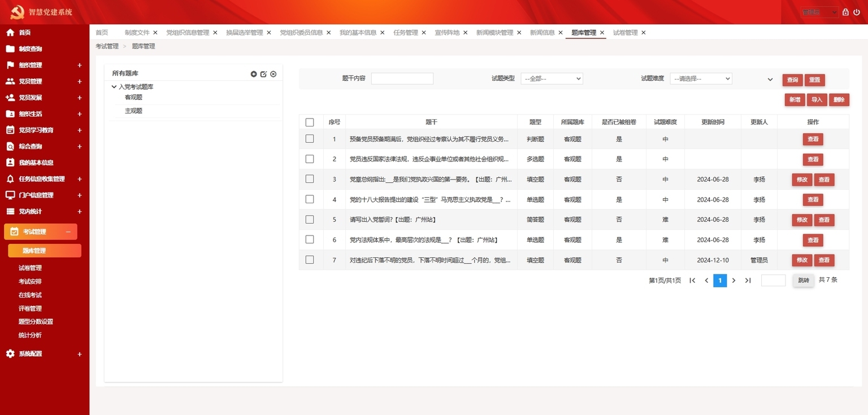Image resolution: width=868 pixels, height=415 pixels.
Task: Click the 删除 delete button above table
Action: tap(839, 100)
